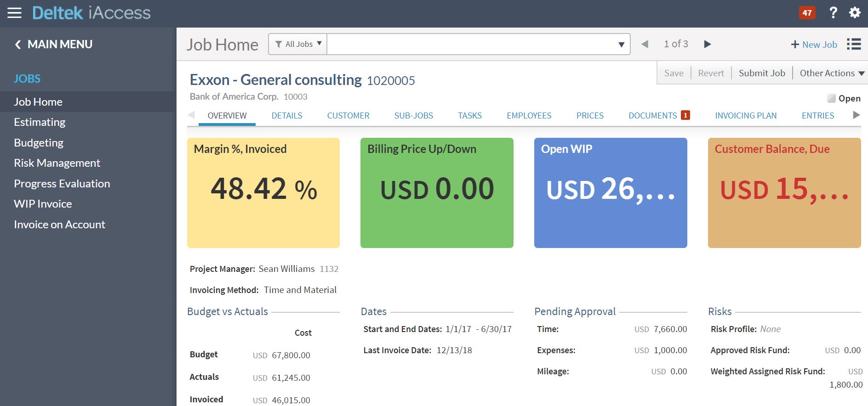Open the help question mark icon

833,12
